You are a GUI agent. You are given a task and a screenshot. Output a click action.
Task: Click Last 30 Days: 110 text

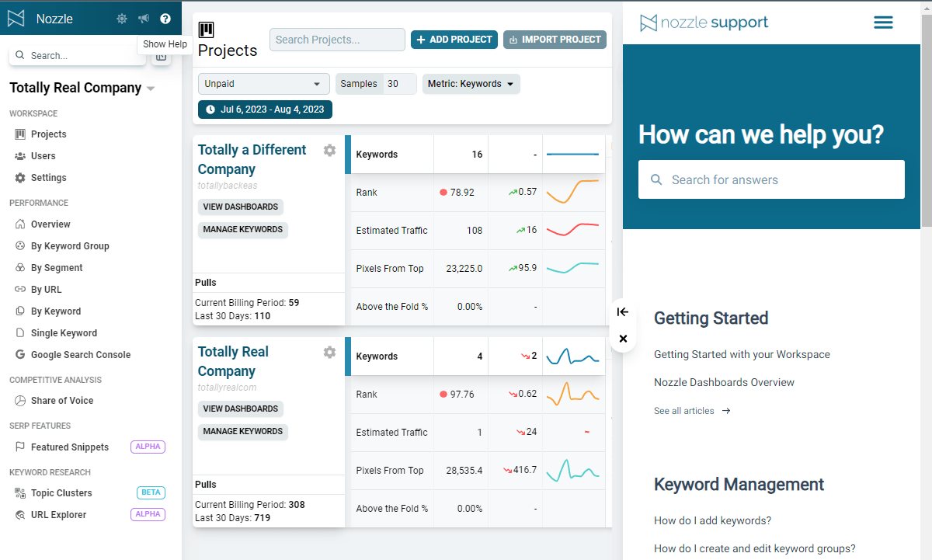pyautogui.click(x=233, y=316)
